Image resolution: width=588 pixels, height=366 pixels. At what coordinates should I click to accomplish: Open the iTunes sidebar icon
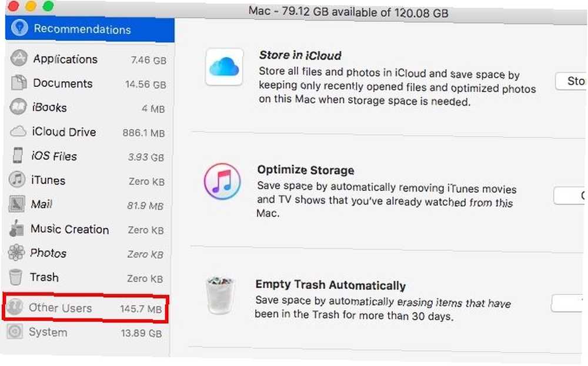[x=17, y=180]
